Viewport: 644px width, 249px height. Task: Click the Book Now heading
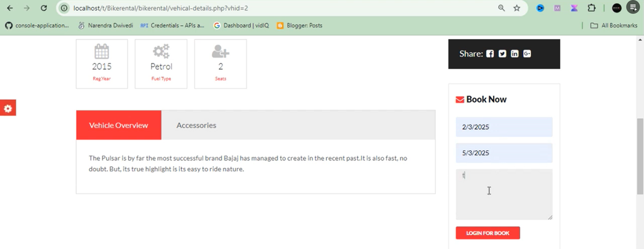[x=486, y=99]
